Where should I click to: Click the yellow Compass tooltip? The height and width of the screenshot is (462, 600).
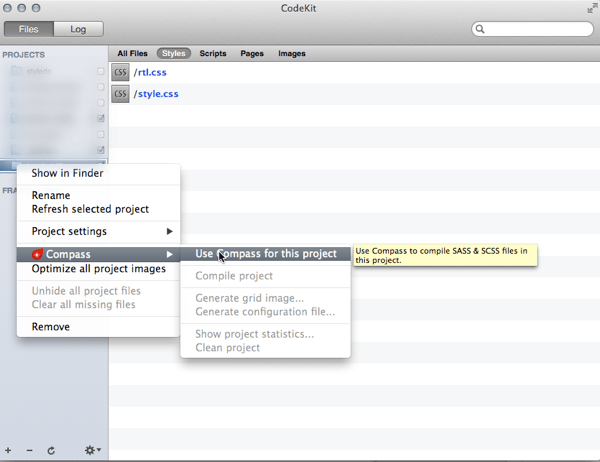pyautogui.click(x=445, y=255)
